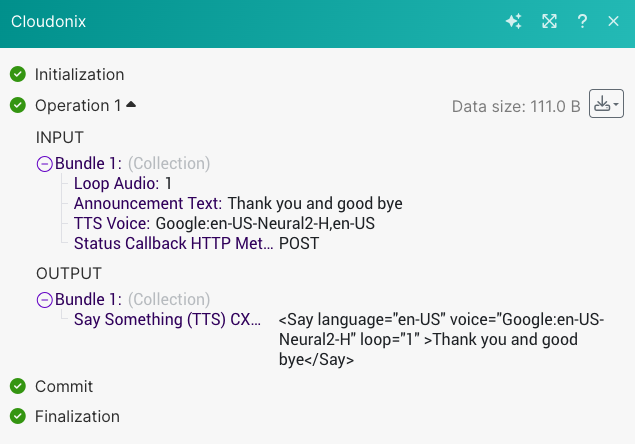The width and height of the screenshot is (635, 444).
Task: Close the Cloudonix panel
Action: pos(614,21)
